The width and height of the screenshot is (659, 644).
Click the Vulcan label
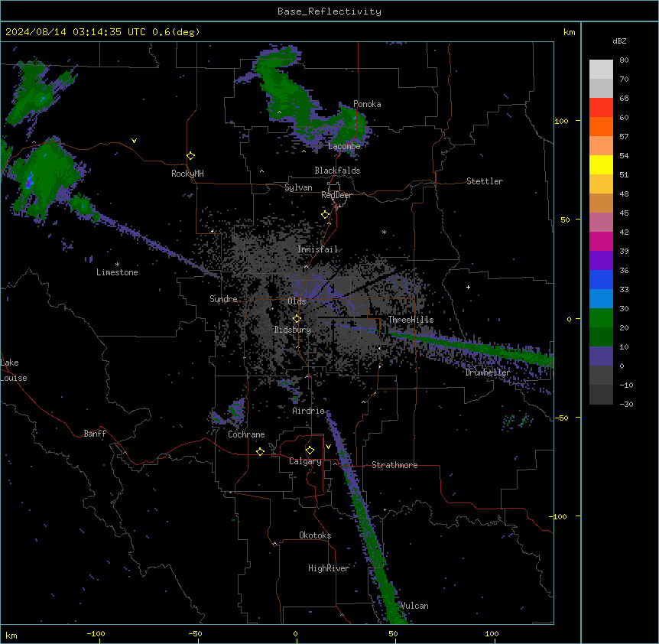pyautogui.click(x=415, y=606)
